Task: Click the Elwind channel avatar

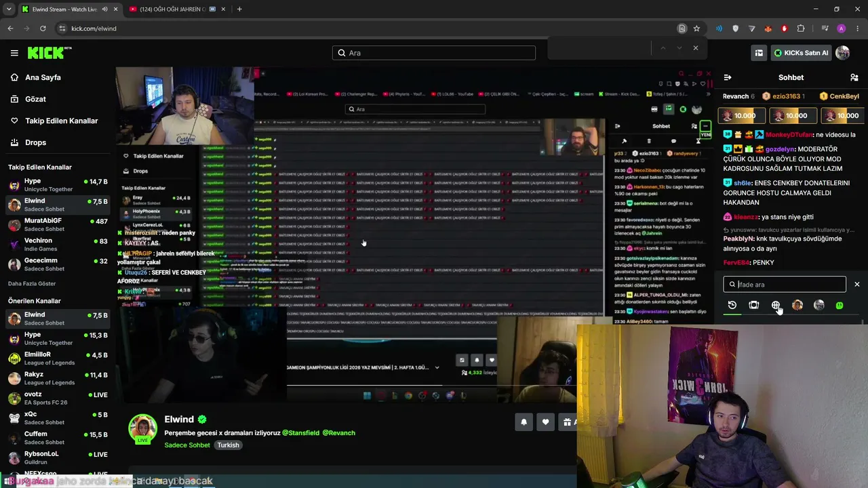Action: click(x=143, y=428)
